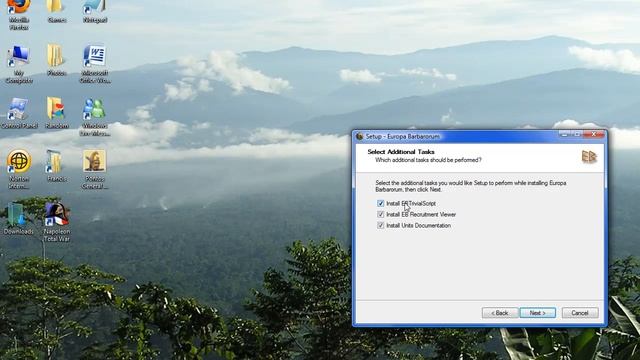The width and height of the screenshot is (640, 360).
Task: Click the 'Install Units Documentation' label text
Action: [419, 225]
